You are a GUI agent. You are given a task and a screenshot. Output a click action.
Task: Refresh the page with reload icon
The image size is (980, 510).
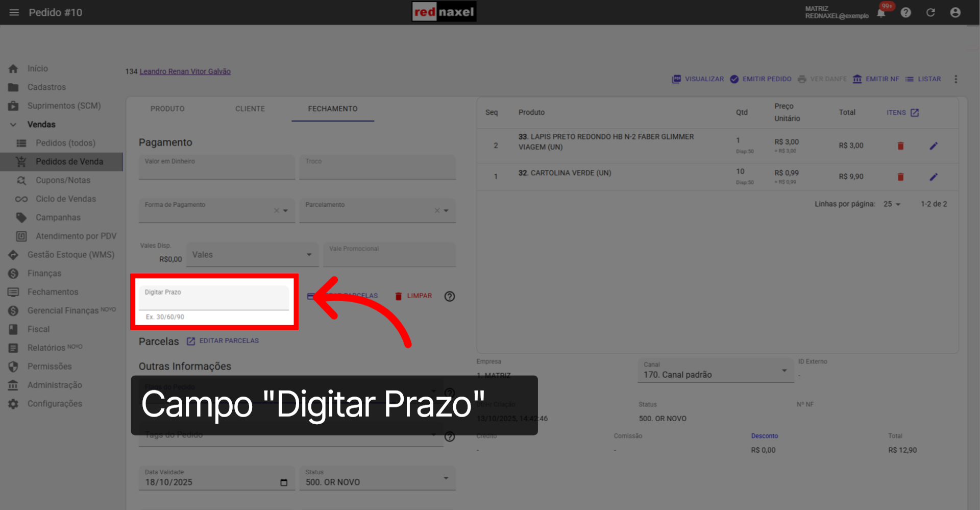930,12
